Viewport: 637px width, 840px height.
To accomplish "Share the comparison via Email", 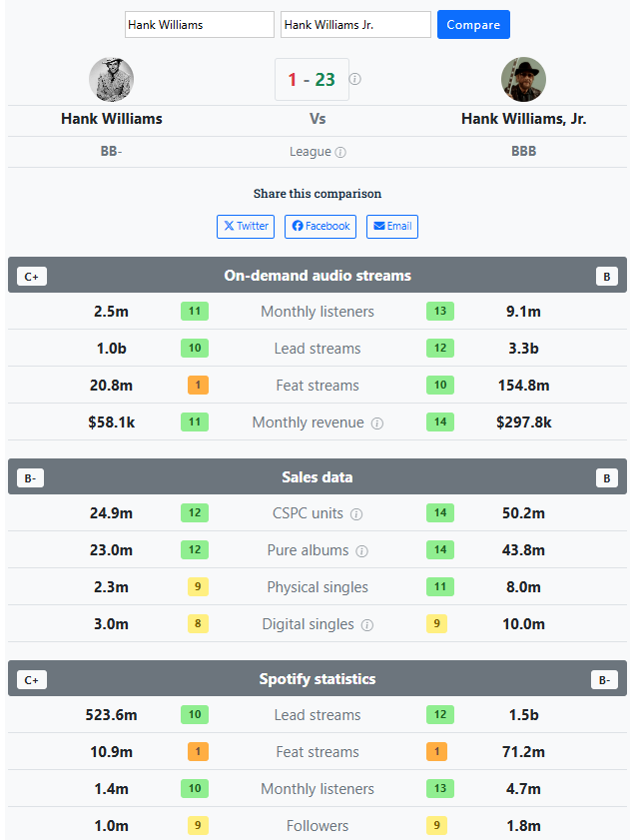I will coord(392,226).
